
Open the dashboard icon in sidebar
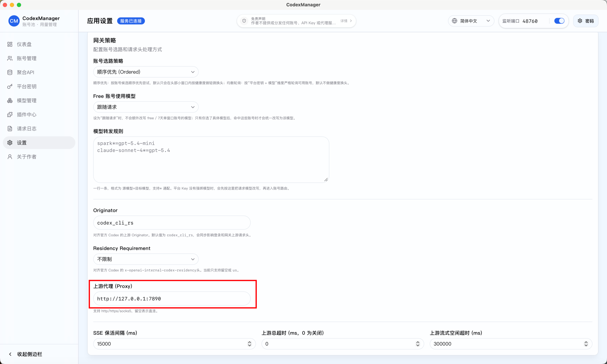click(x=10, y=44)
